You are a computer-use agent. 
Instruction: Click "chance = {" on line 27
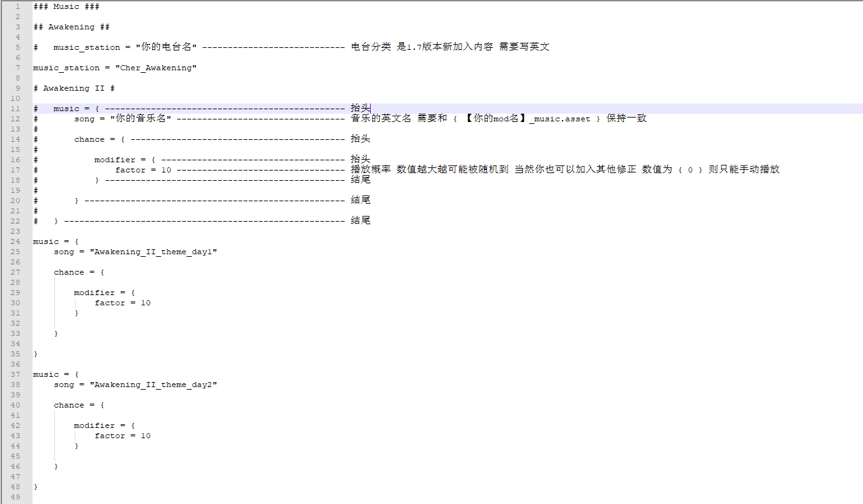click(79, 272)
